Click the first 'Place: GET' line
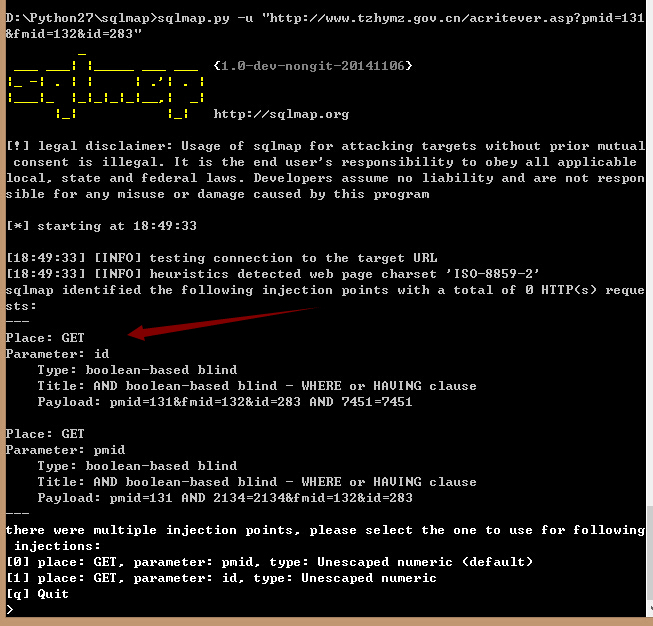This screenshot has width=653, height=626. point(45,338)
